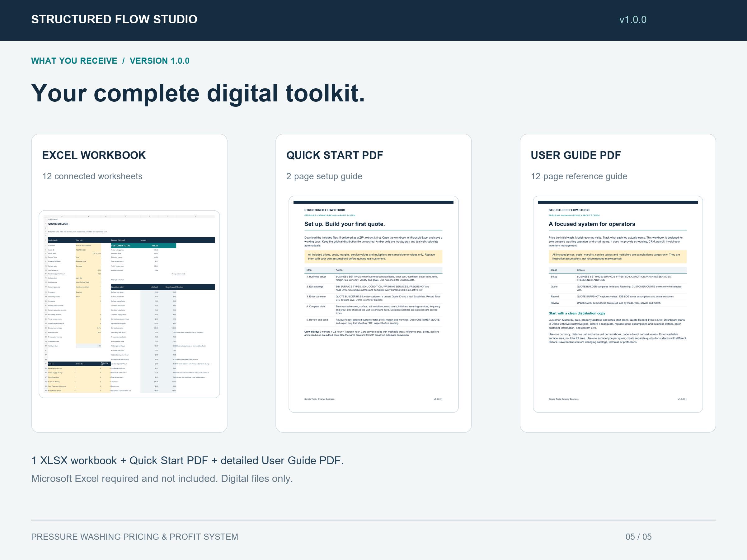Select the WHAT YOU RECEIVE breadcrumb text

[74, 61]
